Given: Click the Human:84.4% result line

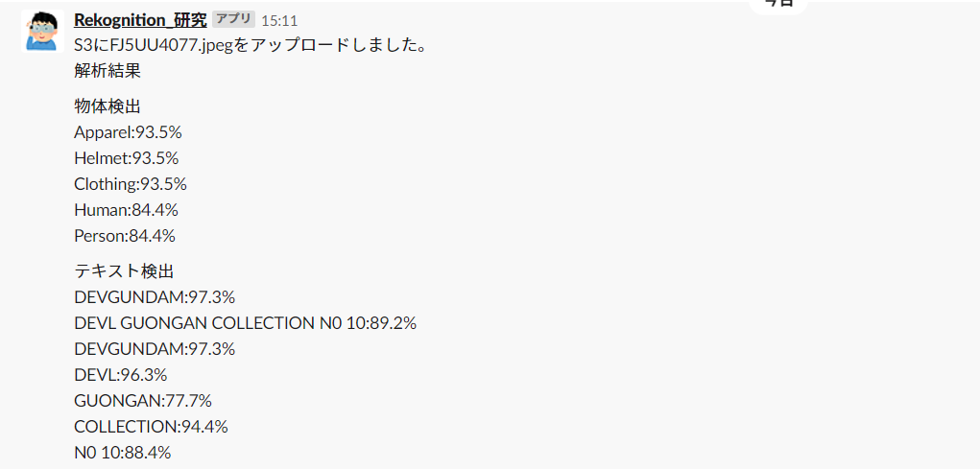Looking at the screenshot, I should (x=126, y=210).
